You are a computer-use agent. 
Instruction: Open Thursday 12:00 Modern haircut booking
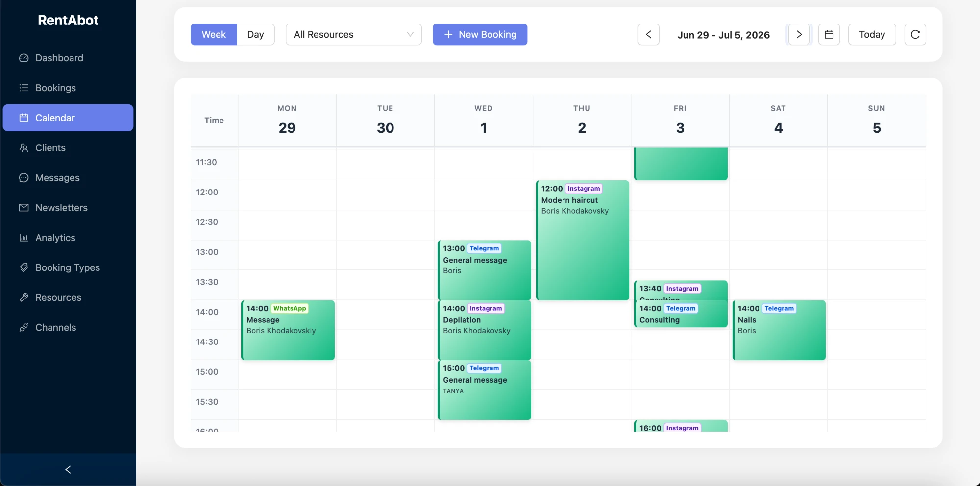point(583,240)
